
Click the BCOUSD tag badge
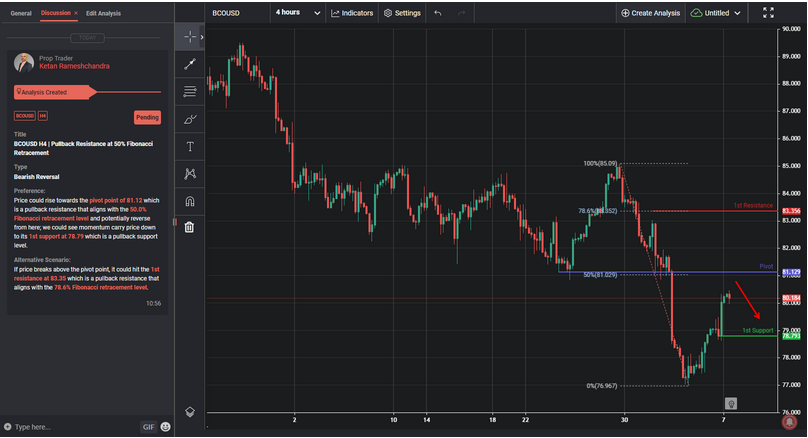24,116
